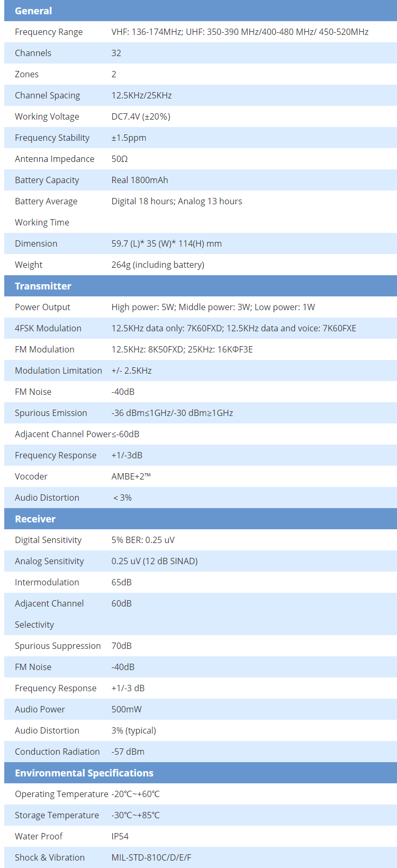
Task: Click the Receiver section header
Action: point(35,519)
